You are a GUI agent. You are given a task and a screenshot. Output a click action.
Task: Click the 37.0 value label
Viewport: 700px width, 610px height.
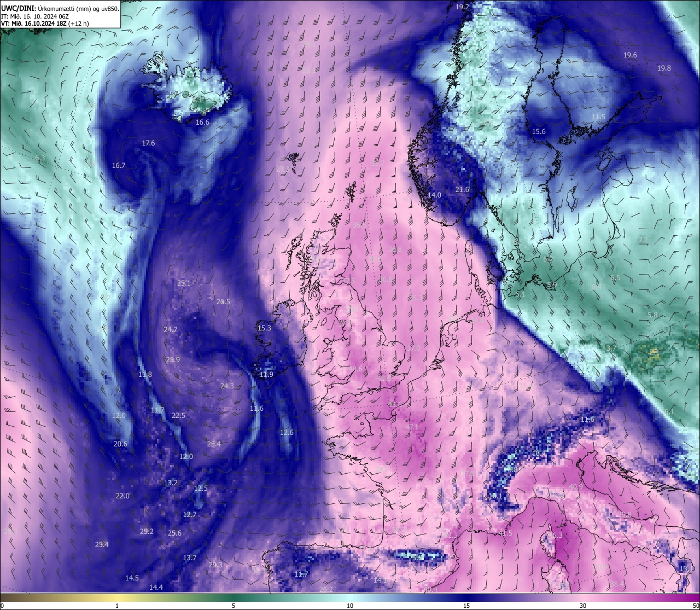point(414,348)
